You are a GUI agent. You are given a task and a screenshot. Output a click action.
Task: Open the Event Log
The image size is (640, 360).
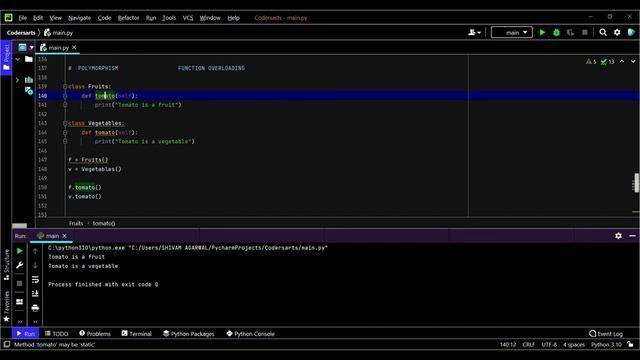606,333
